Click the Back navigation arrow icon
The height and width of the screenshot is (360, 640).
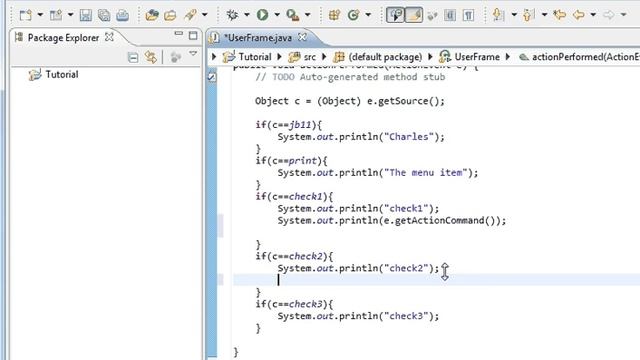tap(578, 16)
